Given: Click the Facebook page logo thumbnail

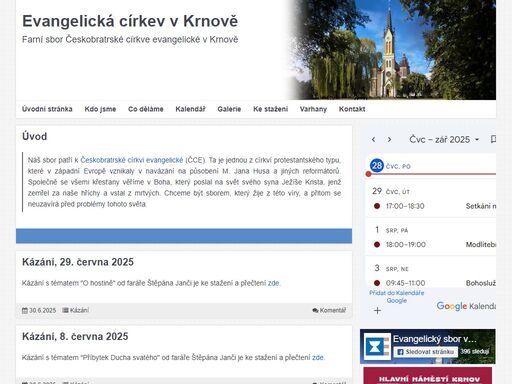Looking at the screenshot, I should coord(377,347).
